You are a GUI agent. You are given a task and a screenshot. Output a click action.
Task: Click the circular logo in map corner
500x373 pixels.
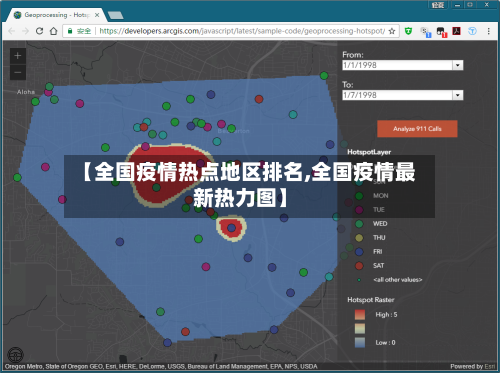point(16,355)
